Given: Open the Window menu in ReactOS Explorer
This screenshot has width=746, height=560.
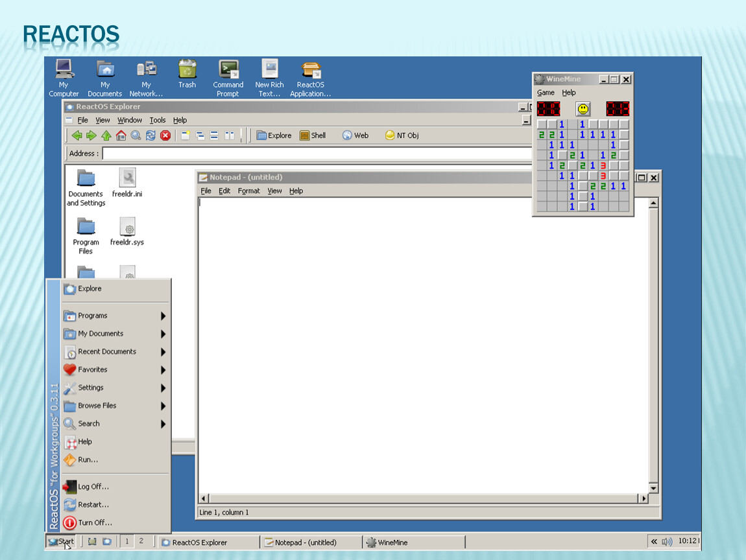Looking at the screenshot, I should (x=129, y=121).
